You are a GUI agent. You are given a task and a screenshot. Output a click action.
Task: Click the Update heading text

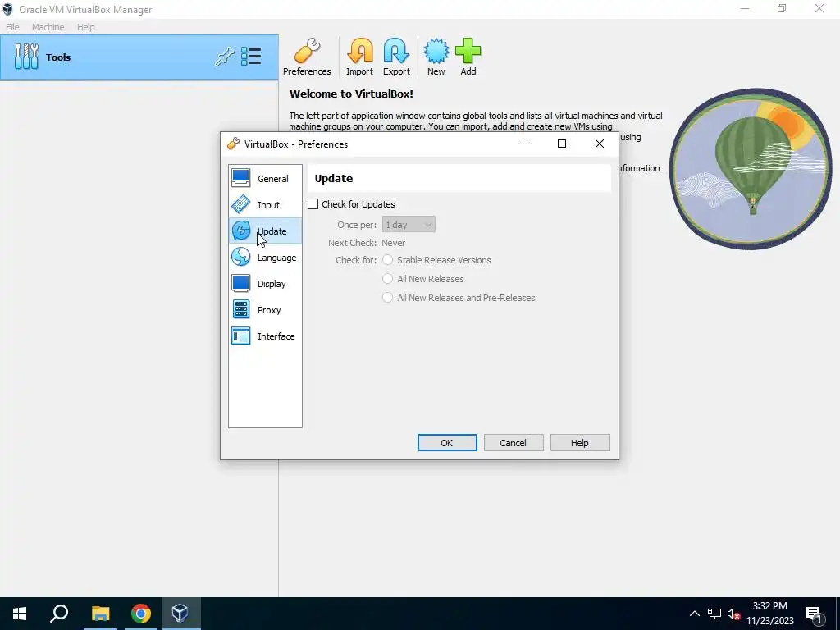pyautogui.click(x=334, y=178)
